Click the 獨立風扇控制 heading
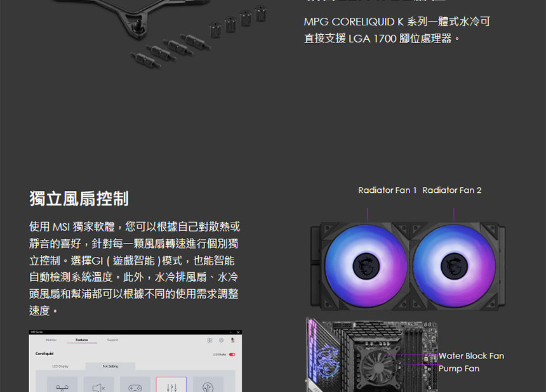Screen dimensions: 546x392 click(79, 199)
